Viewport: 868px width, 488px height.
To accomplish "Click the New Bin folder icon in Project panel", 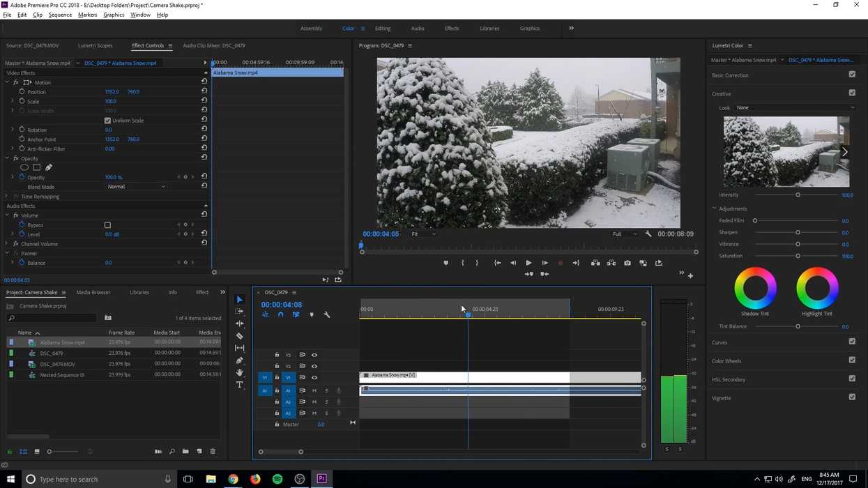I will tap(185, 452).
